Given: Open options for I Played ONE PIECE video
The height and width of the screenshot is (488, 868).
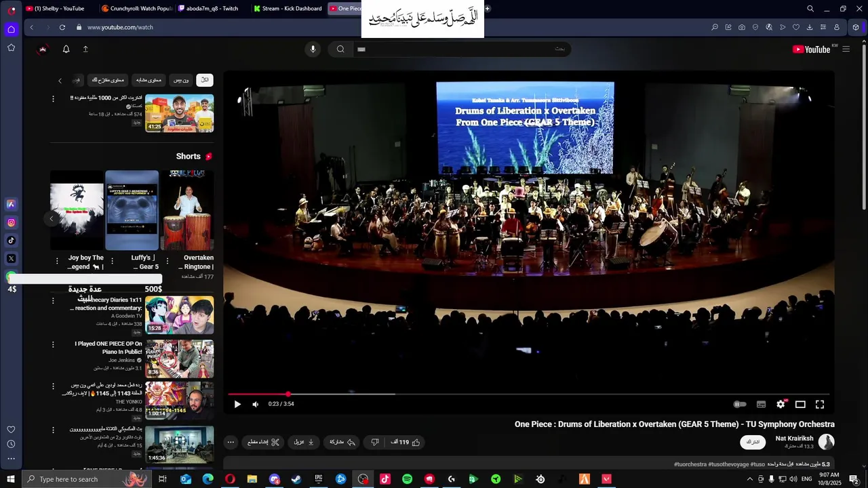Looking at the screenshot, I should click(53, 344).
